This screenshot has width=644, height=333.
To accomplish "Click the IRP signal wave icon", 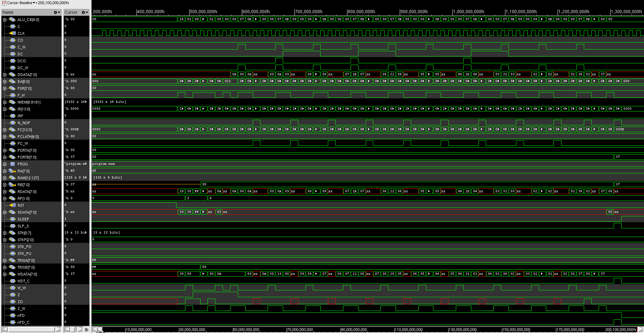I will [x=12, y=116].
